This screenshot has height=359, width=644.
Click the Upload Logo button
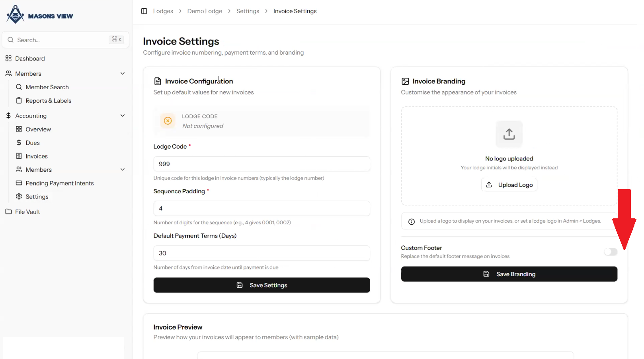(x=509, y=185)
